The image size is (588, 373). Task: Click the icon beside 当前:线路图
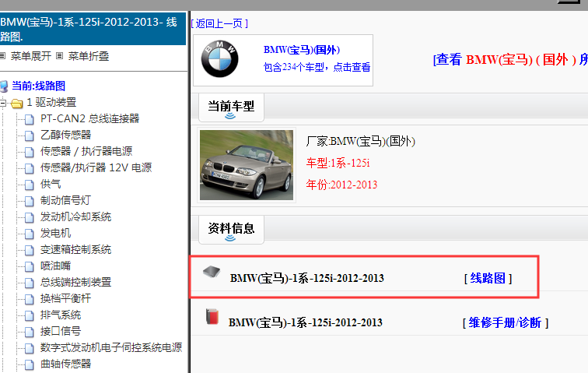click(x=4, y=86)
